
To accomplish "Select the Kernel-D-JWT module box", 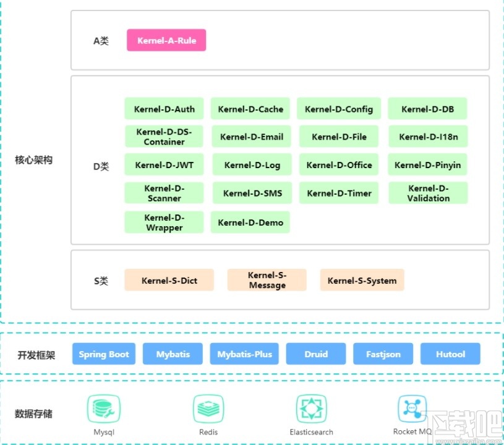I will tap(164, 164).
